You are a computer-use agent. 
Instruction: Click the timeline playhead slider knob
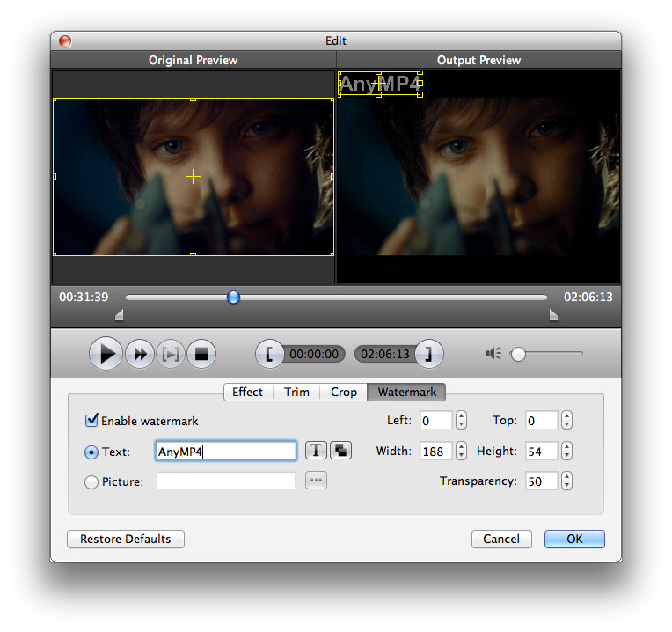pyautogui.click(x=233, y=298)
